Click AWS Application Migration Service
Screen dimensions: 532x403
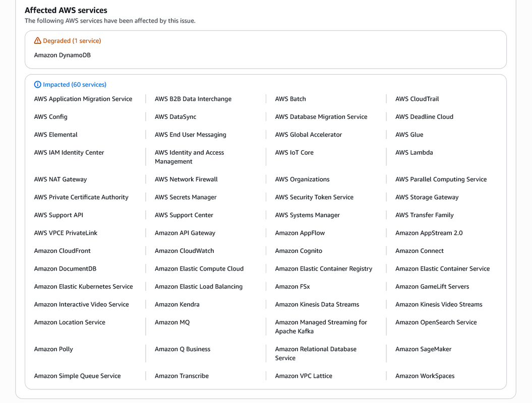tap(83, 99)
